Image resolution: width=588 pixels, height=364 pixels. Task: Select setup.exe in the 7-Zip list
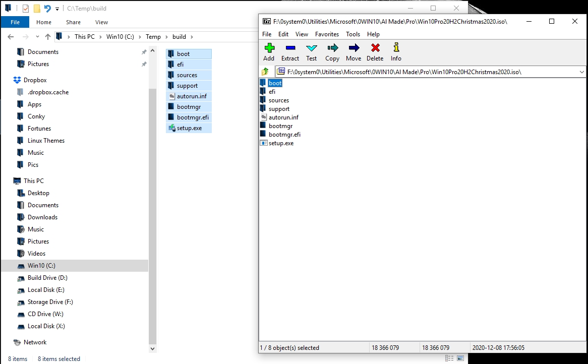(281, 143)
